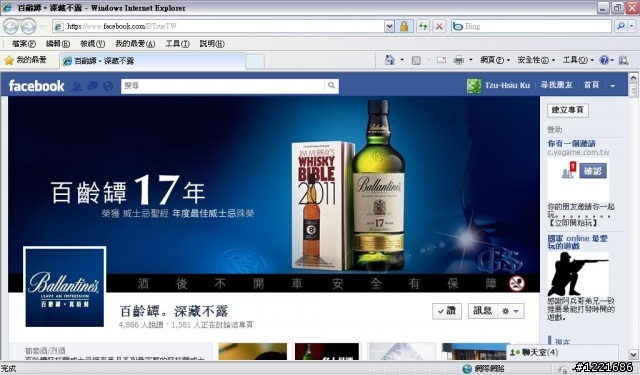
Task: Open Facebook messages icon
Action: coord(92,86)
